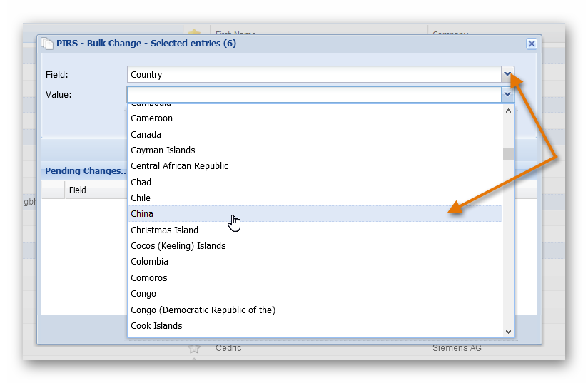Screen dimensions: 588x383
Task: Select the highlighted China option
Action: 142,214
